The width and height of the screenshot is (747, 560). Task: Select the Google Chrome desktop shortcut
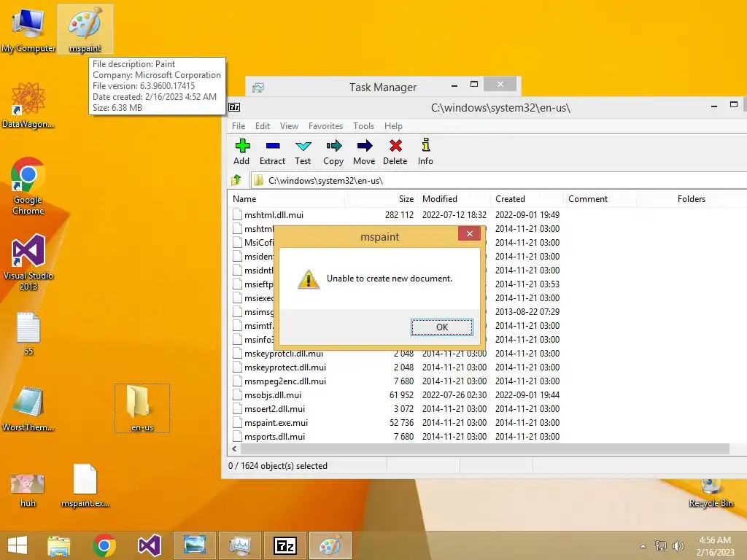28,186
